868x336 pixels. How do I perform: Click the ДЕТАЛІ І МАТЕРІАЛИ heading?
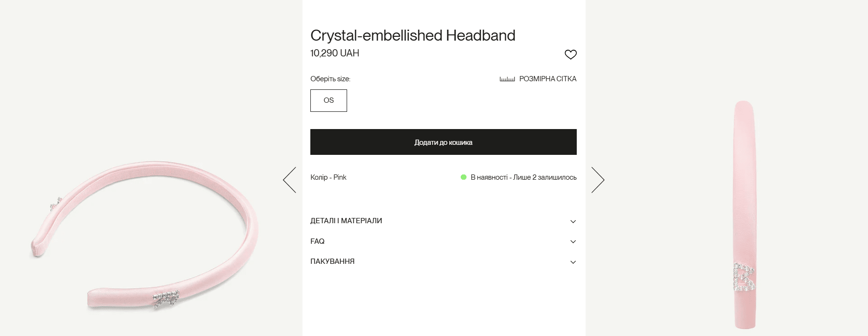pyautogui.click(x=346, y=221)
